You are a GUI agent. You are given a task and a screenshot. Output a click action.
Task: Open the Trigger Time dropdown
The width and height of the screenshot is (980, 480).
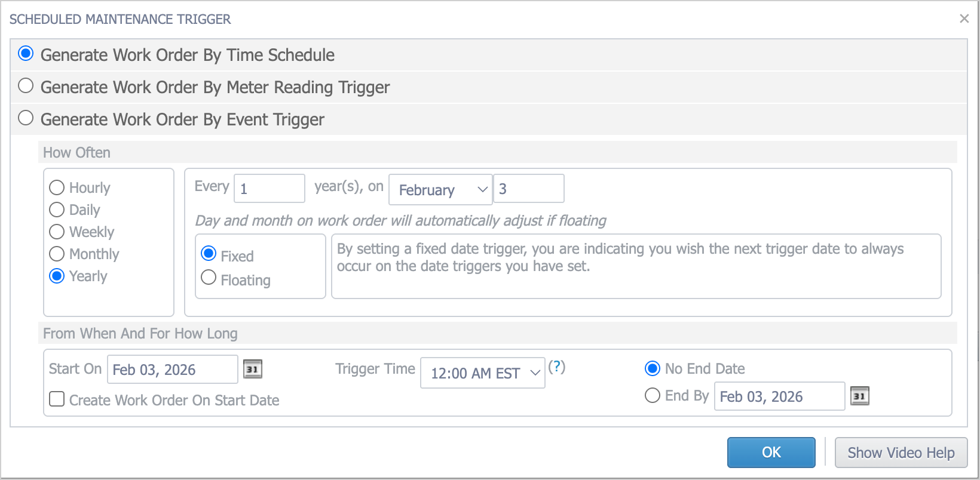point(482,373)
